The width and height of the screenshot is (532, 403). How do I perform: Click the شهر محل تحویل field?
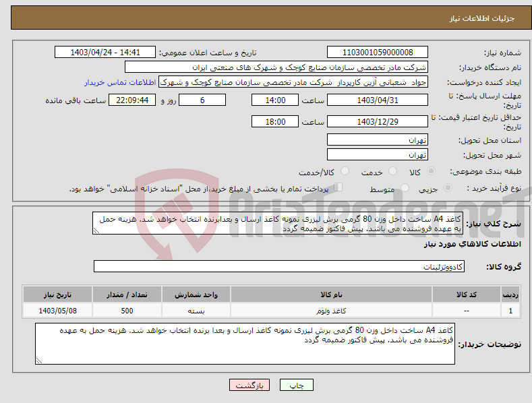[x=378, y=154]
